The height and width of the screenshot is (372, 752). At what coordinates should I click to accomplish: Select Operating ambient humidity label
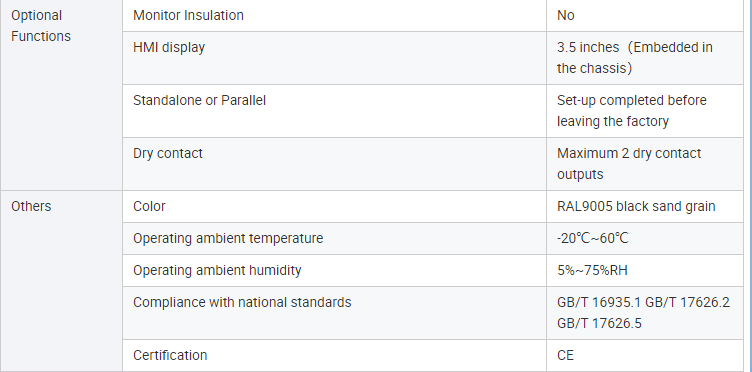(217, 270)
